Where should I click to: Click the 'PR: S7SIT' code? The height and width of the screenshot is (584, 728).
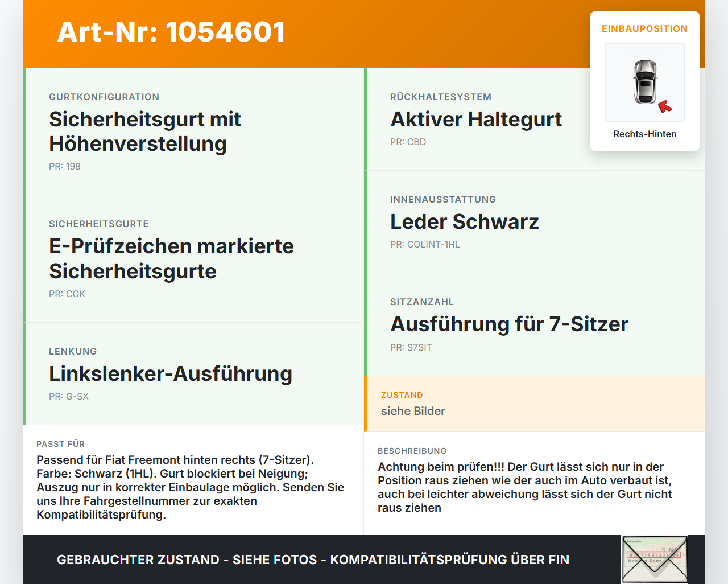click(x=411, y=347)
